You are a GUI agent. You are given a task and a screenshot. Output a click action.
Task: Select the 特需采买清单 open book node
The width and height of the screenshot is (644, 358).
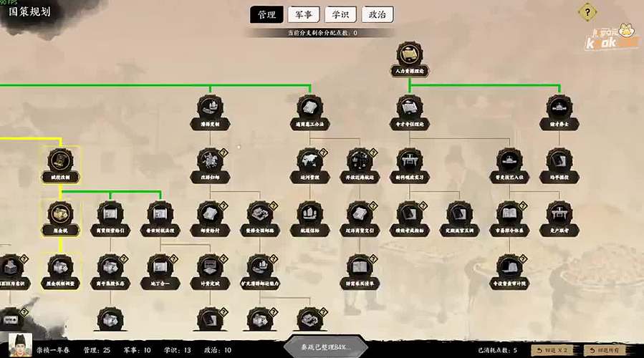pos(360,271)
